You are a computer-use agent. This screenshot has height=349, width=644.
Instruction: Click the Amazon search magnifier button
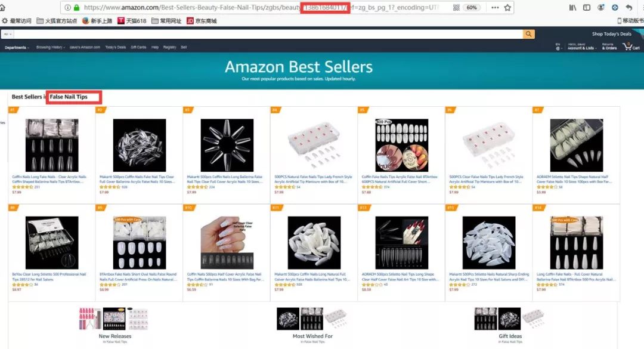click(528, 34)
